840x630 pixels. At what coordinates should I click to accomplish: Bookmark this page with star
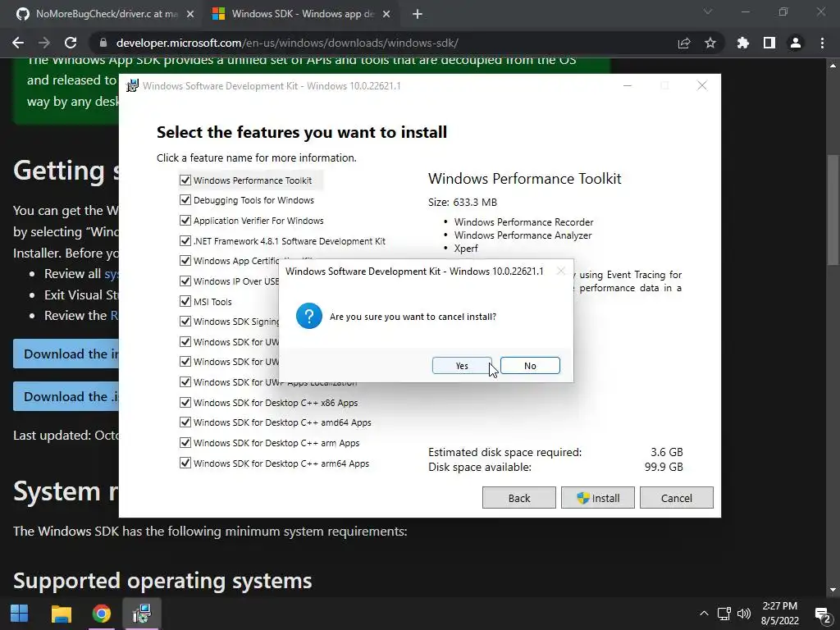(710, 43)
